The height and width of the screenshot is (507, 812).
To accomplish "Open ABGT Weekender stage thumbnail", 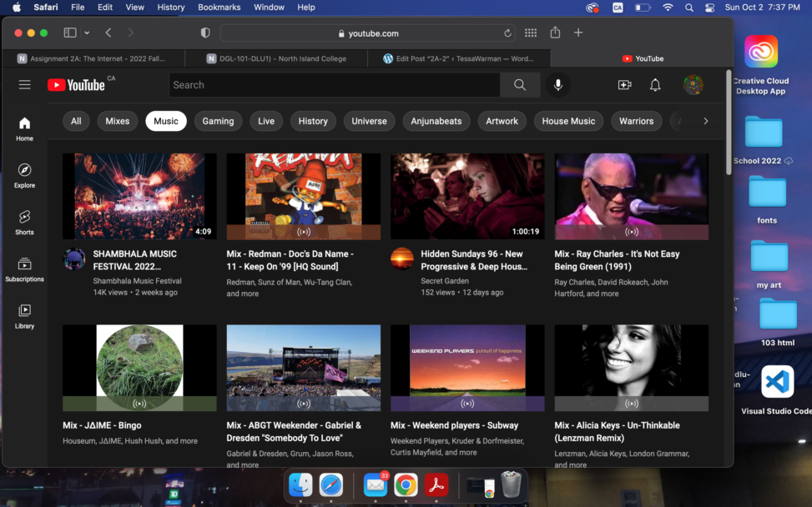I will pyautogui.click(x=304, y=368).
